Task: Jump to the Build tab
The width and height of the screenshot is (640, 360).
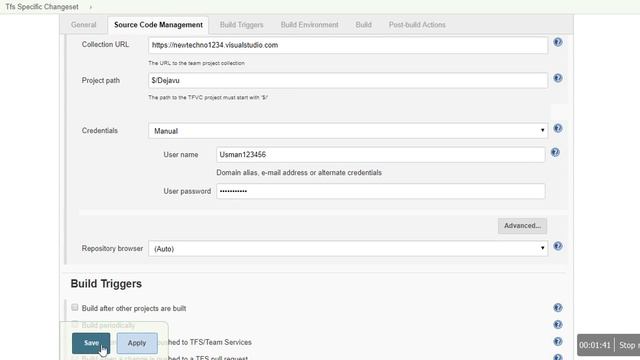Action: click(x=363, y=25)
